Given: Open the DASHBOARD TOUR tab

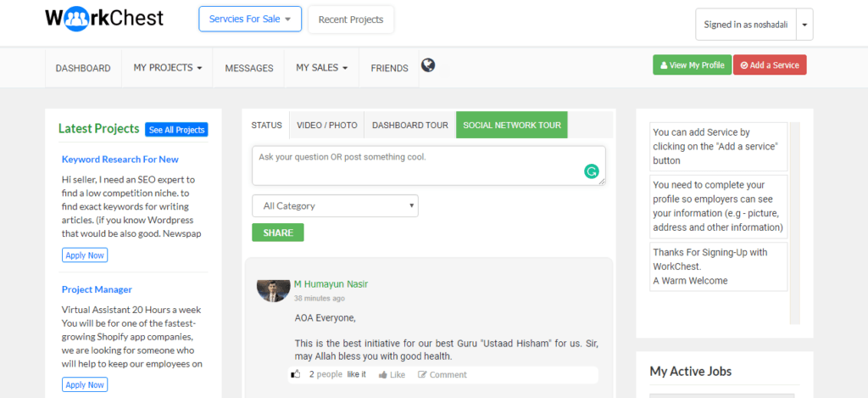Looking at the screenshot, I should coord(410,126).
